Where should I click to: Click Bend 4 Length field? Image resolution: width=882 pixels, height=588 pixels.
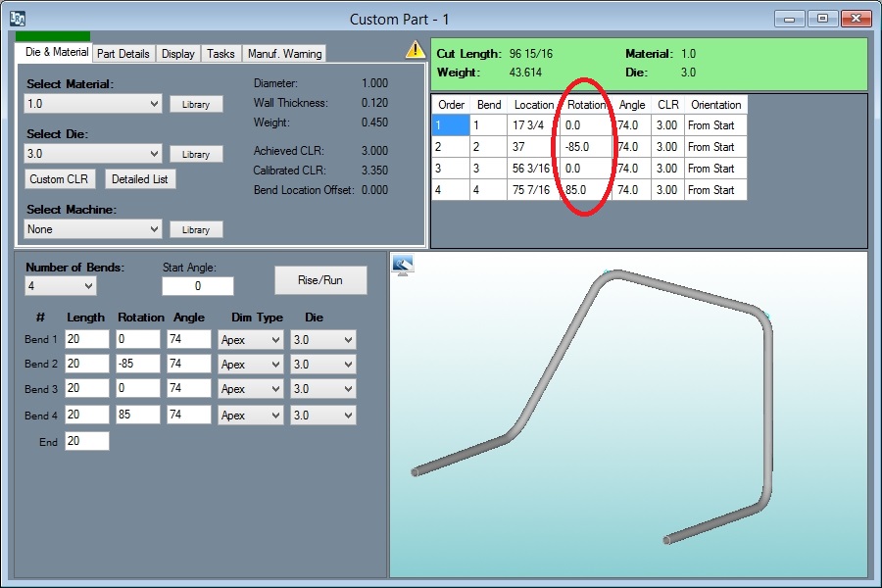(x=87, y=415)
